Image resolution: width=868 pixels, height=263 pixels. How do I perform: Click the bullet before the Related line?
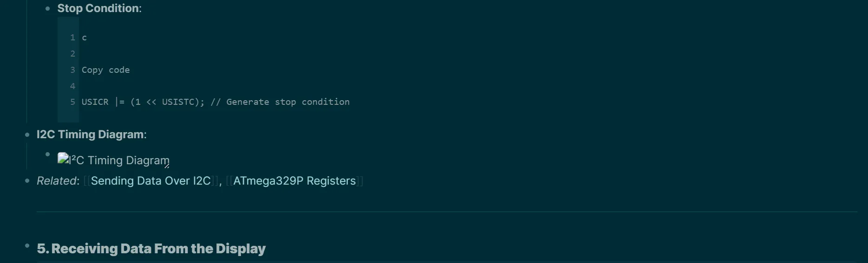click(x=27, y=181)
